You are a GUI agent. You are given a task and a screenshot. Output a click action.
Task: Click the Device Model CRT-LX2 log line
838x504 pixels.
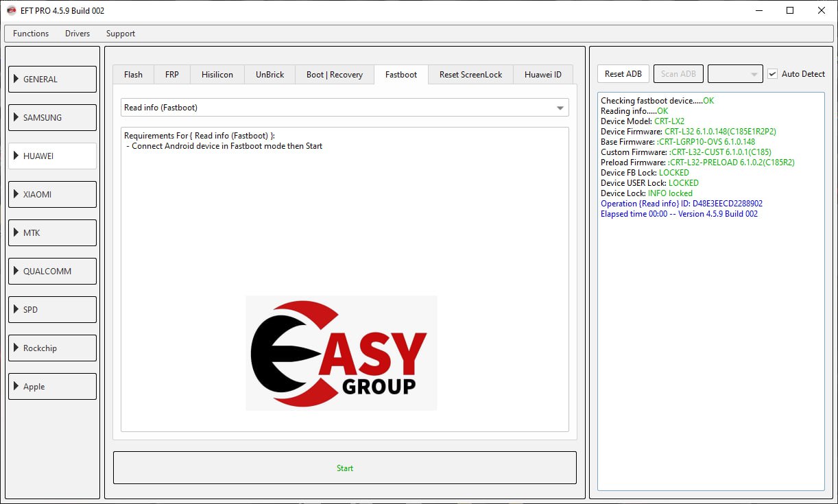click(x=643, y=121)
